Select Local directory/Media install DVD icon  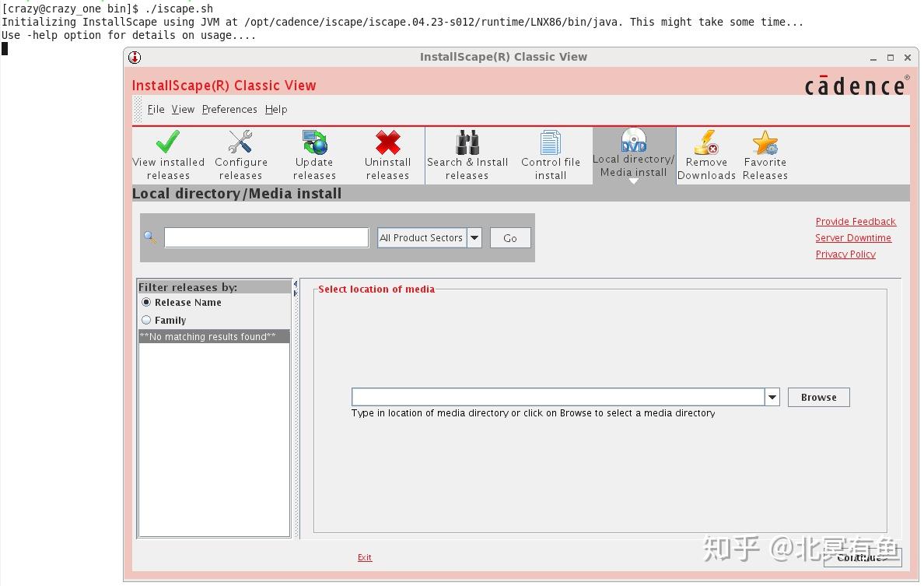(x=632, y=141)
